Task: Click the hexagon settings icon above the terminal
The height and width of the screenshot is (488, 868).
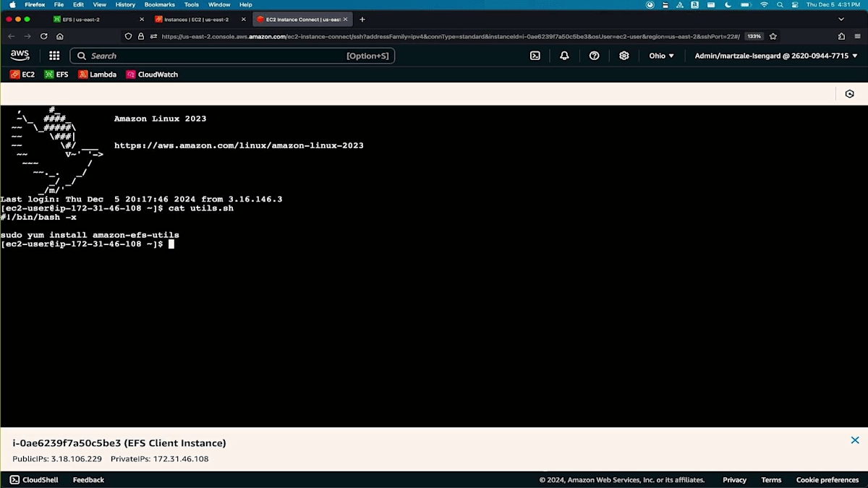Action: 850,94
